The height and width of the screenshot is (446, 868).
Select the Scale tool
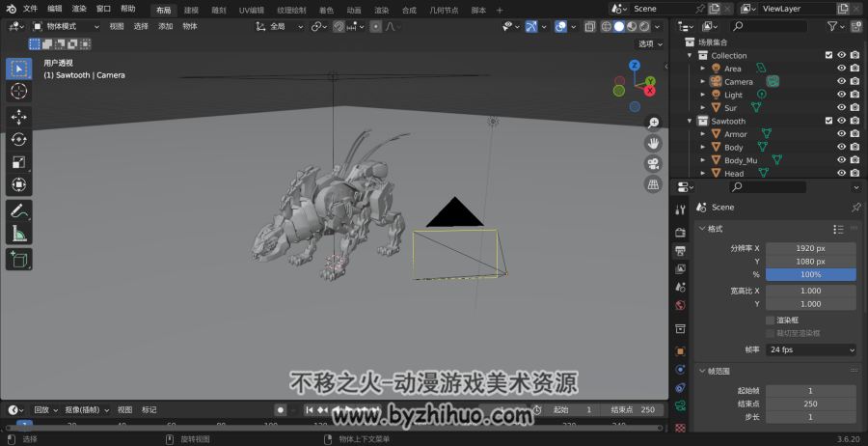click(x=19, y=162)
